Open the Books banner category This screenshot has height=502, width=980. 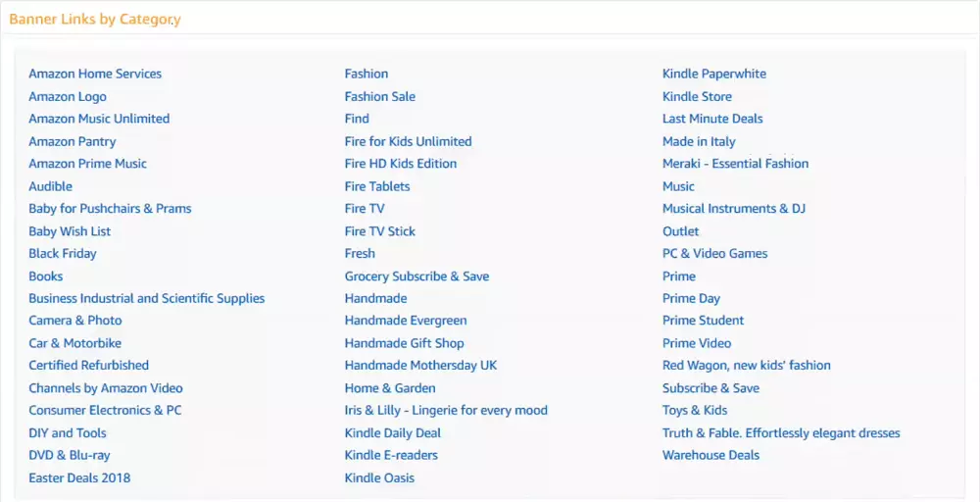(x=46, y=276)
